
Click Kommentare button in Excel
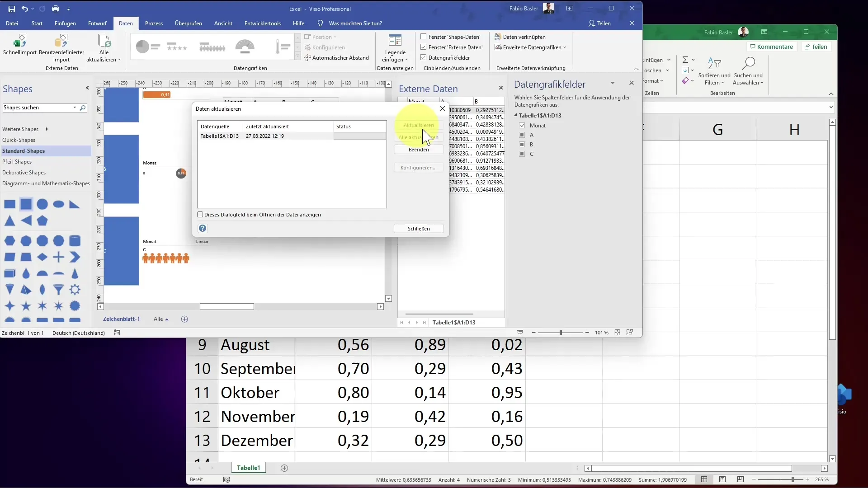[771, 47]
